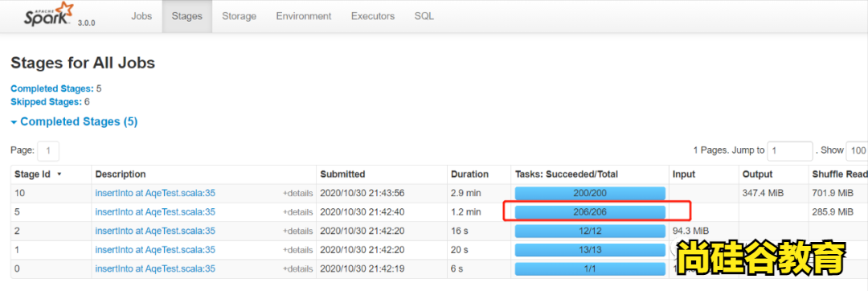Switch to the Storage tab
Viewport: 868px width, 291px height.
240,16
